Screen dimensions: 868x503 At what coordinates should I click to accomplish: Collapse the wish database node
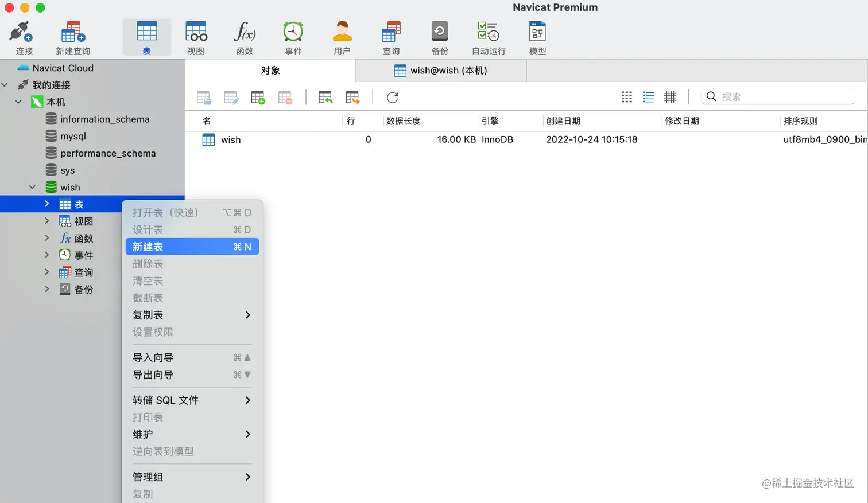(x=33, y=188)
